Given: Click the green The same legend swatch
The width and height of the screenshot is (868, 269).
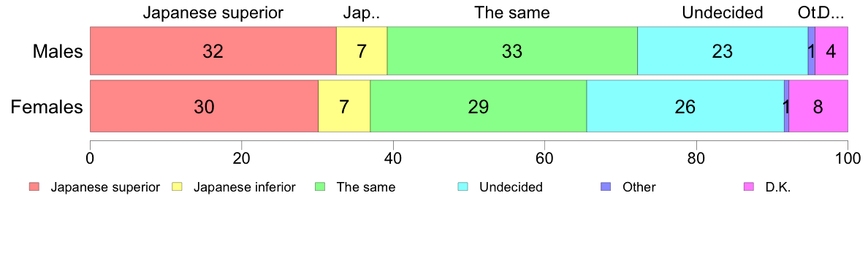Looking at the screenshot, I should [320, 187].
